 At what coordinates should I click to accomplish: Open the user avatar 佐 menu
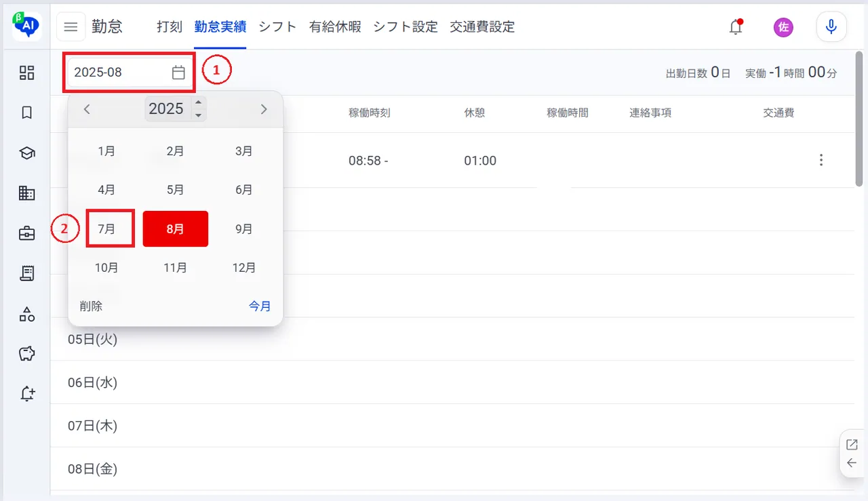783,27
